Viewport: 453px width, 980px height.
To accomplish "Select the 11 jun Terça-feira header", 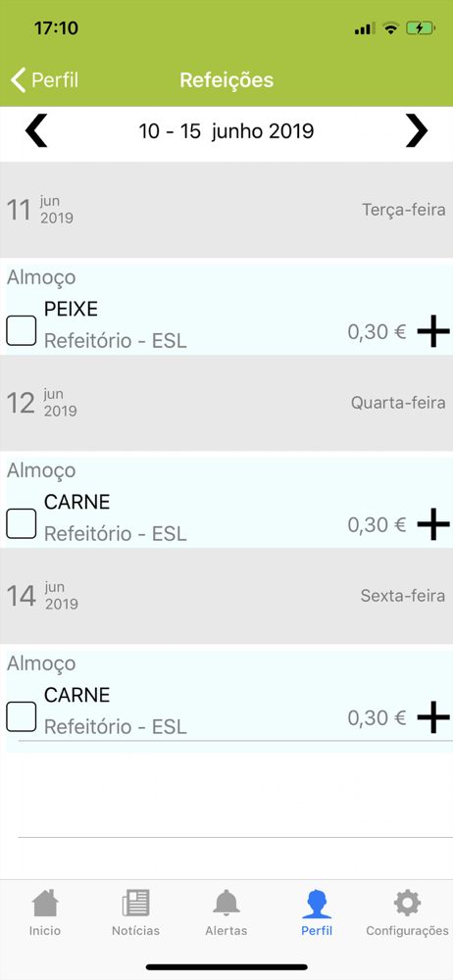I will (x=226, y=210).
